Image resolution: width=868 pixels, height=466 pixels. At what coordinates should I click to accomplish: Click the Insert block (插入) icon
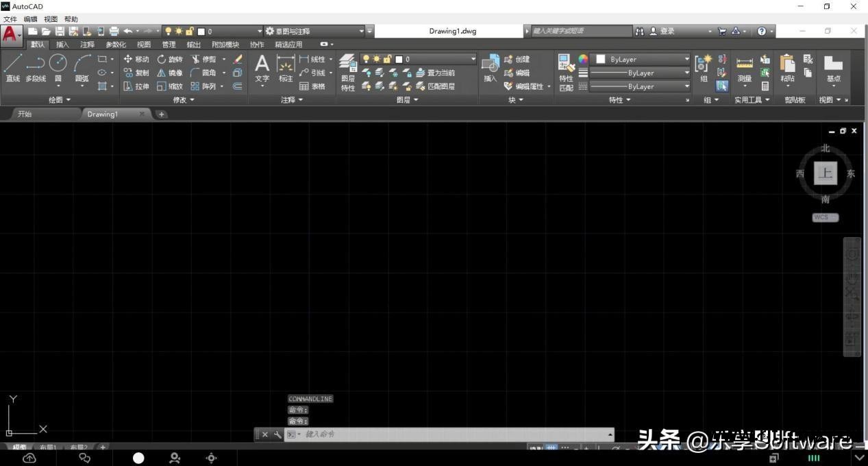pyautogui.click(x=490, y=69)
